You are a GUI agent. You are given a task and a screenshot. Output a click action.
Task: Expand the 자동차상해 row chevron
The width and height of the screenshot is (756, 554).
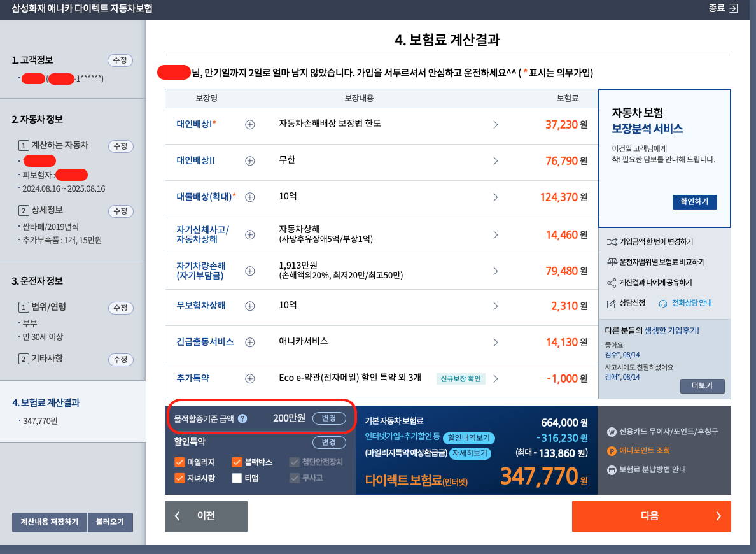495,234
